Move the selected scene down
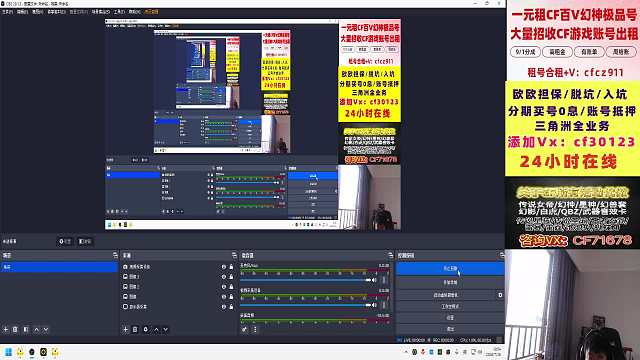Screen dimensions: 640x360 (x=46, y=329)
